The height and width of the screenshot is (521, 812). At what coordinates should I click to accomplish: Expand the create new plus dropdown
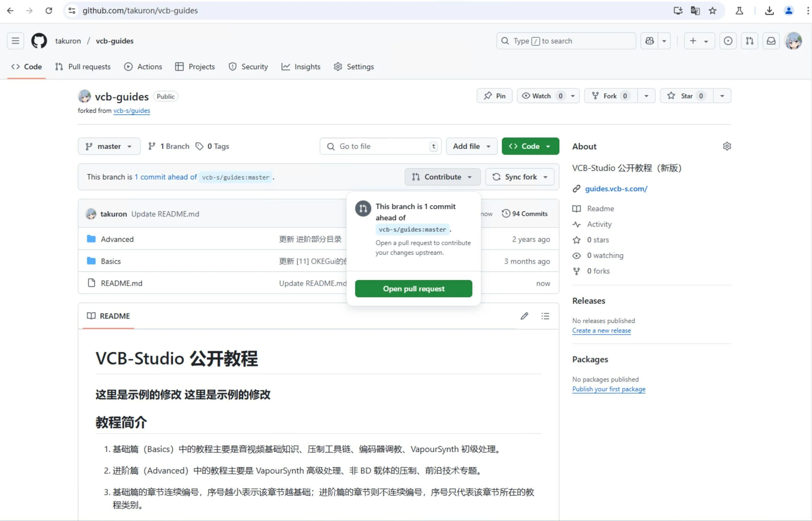(x=699, y=41)
